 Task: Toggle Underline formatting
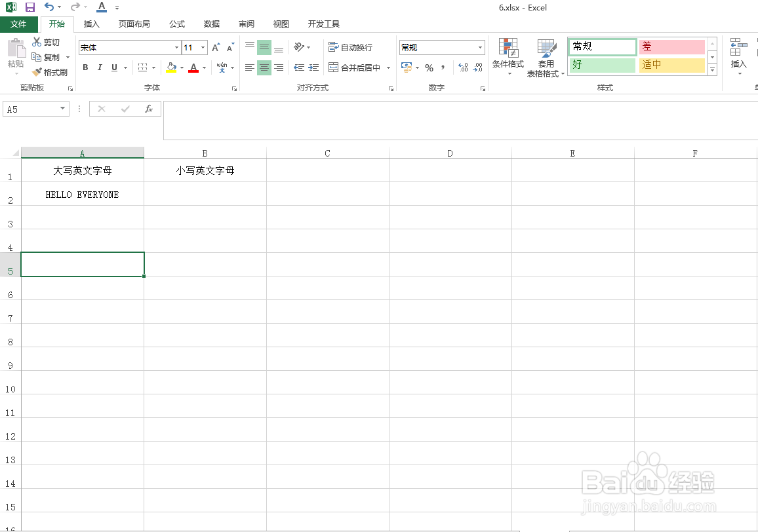(114, 67)
